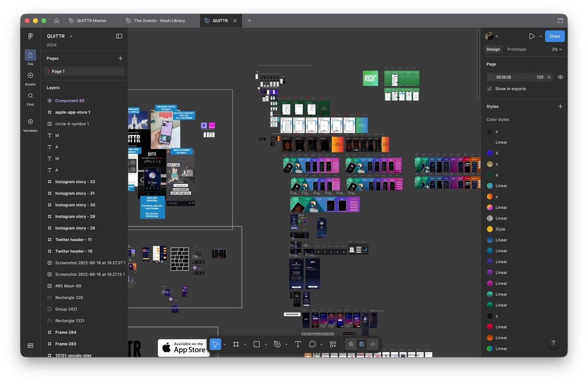Image resolution: width=588 pixels, height=384 pixels.
Task: Select the Text tool
Action: tap(297, 344)
